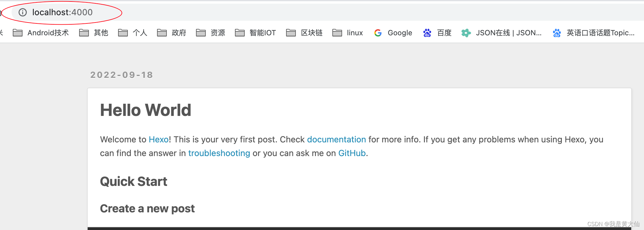Click the site info icon beside localhost:4000
This screenshot has width=644, height=230.
[23, 12]
